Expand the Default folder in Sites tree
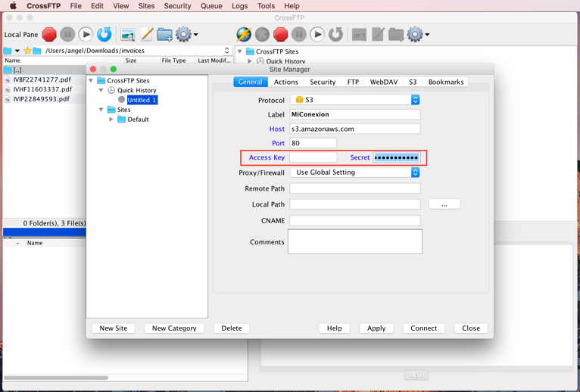 pyautogui.click(x=111, y=120)
